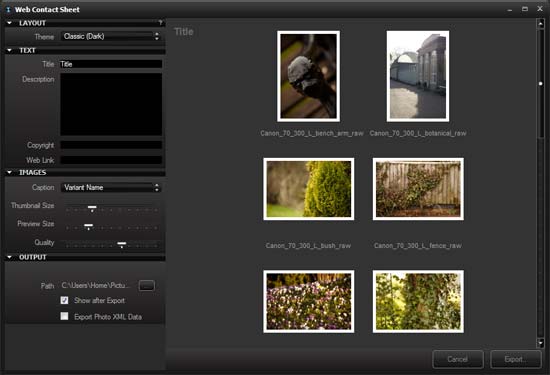550x375 pixels.
Task: Enable Export Photo XML Data
Action: 65,316
